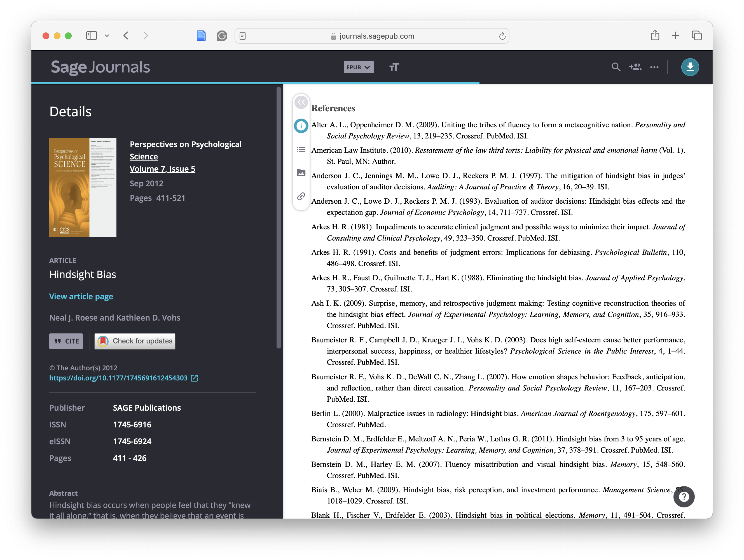Toggle the Safari sidebar
Screen dimensions: 744x560
(92, 36)
